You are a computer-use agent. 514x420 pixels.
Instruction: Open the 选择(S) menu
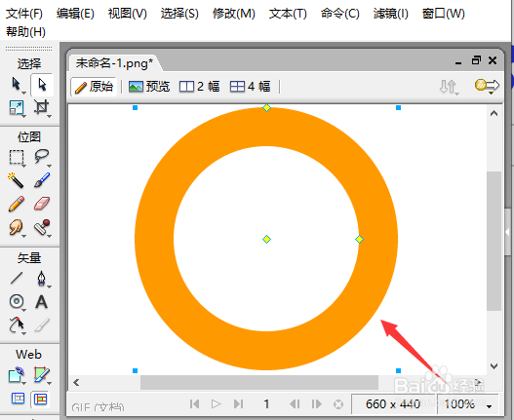(179, 14)
